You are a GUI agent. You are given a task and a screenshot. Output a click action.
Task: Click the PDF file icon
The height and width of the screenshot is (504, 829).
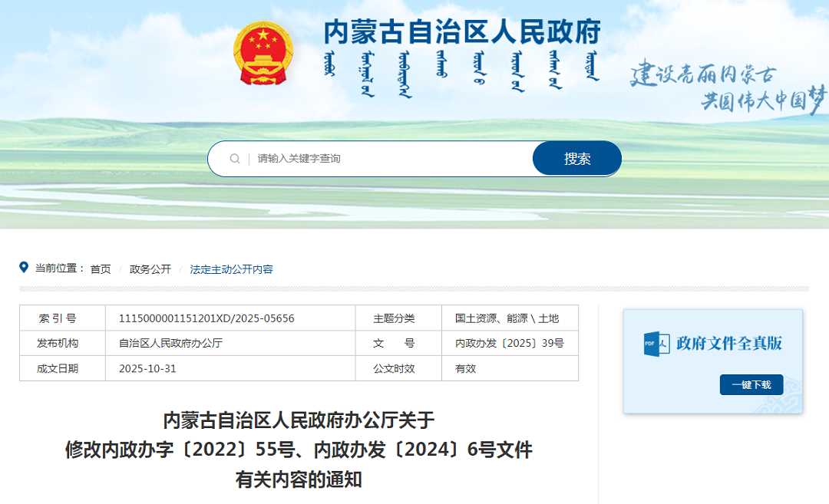click(x=656, y=343)
